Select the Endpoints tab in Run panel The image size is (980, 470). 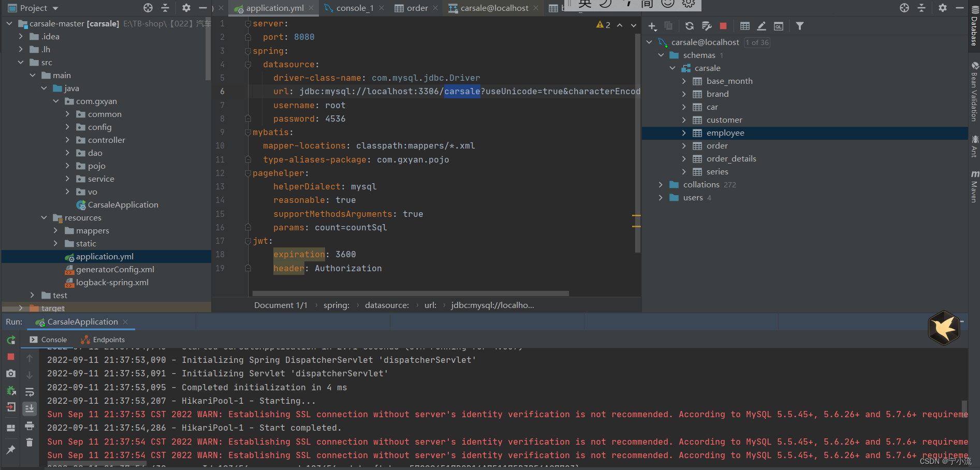[103, 340]
